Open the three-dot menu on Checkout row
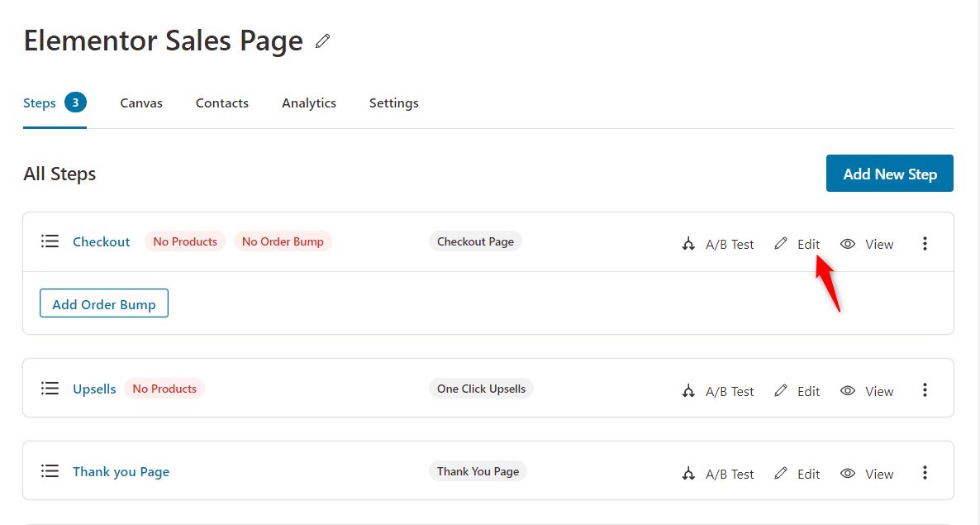 click(x=925, y=243)
